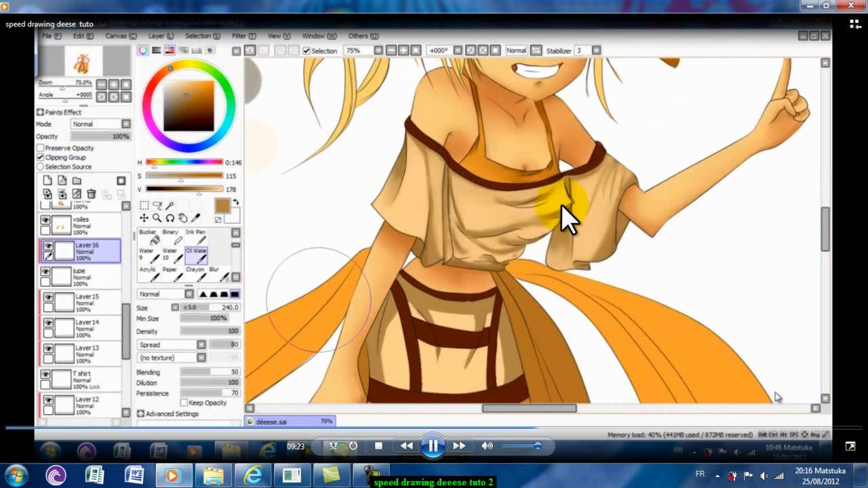The height and width of the screenshot is (488, 868).
Task: Hide the jupe layer
Action: tap(45, 272)
